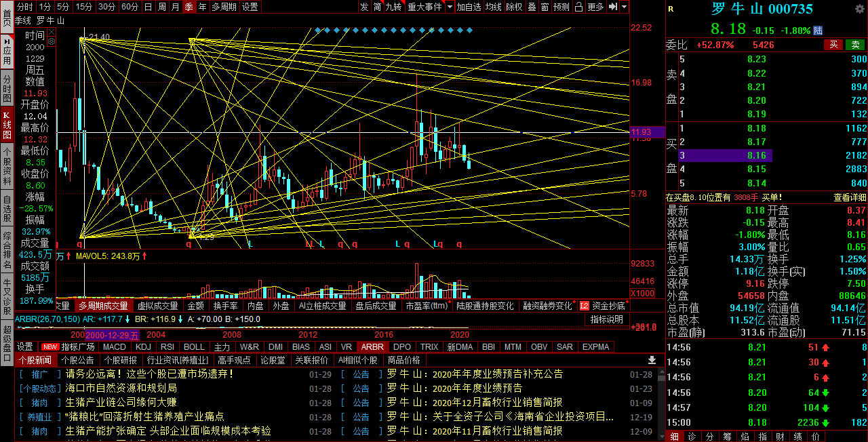Click the NEW badge beside 指标广场
This screenshot has height=442, width=868.
(50, 347)
